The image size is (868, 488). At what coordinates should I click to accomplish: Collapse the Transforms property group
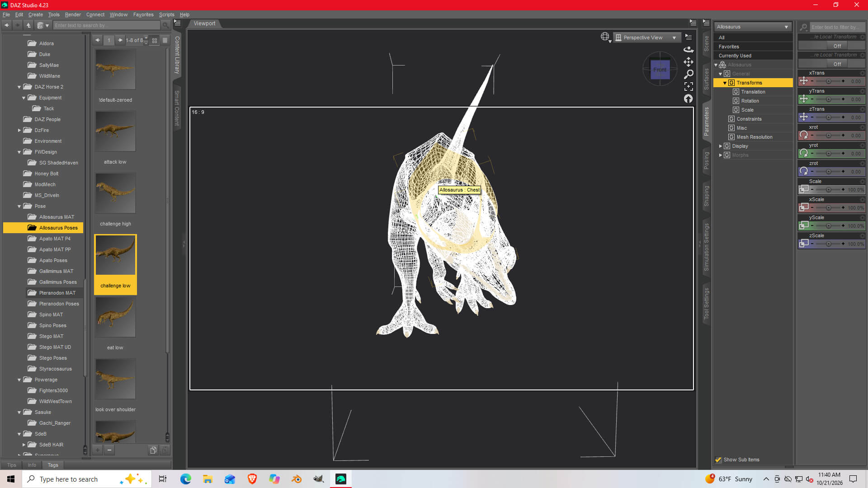point(725,83)
